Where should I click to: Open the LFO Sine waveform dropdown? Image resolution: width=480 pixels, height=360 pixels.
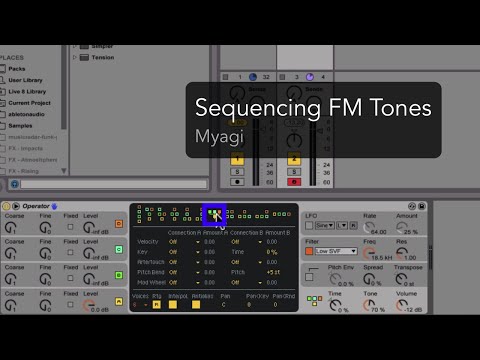click(x=325, y=226)
